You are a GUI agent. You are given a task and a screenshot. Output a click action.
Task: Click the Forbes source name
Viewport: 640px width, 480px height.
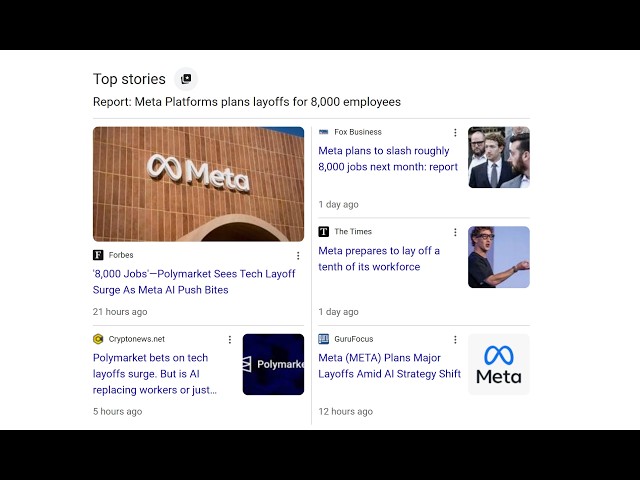121,255
